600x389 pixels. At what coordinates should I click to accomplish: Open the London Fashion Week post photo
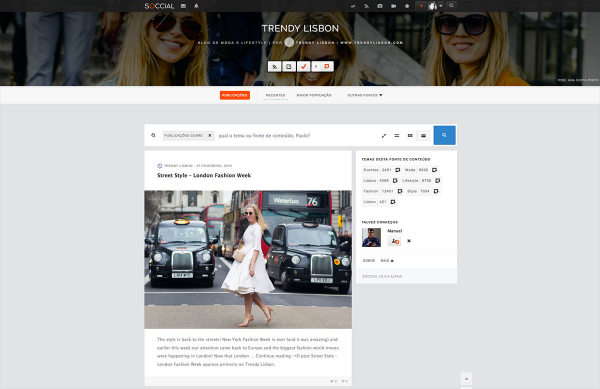248,259
